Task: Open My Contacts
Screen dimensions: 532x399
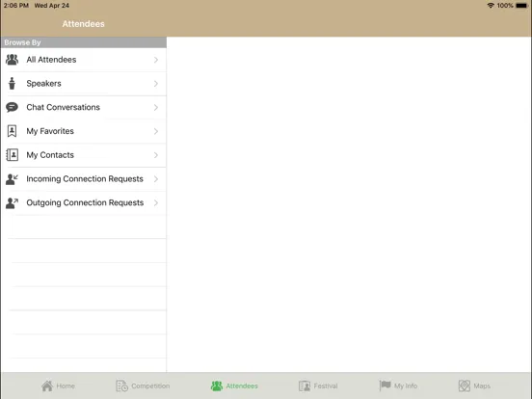Action: [84, 155]
